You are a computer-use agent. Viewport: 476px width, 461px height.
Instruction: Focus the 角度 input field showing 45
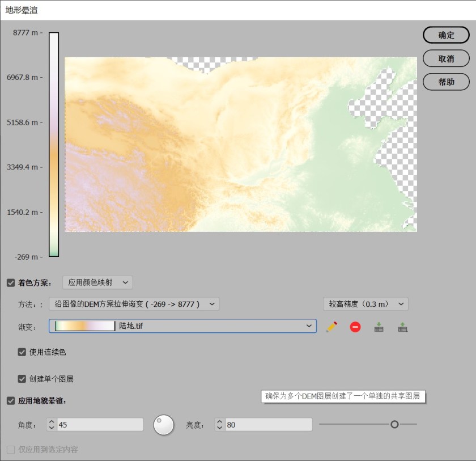click(100, 425)
